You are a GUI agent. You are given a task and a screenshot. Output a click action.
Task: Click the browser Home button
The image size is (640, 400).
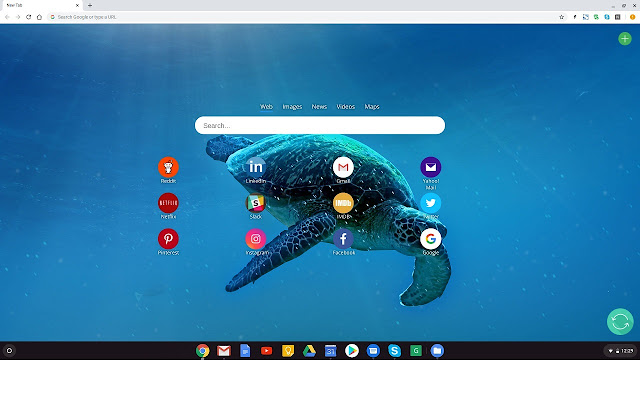(x=39, y=17)
